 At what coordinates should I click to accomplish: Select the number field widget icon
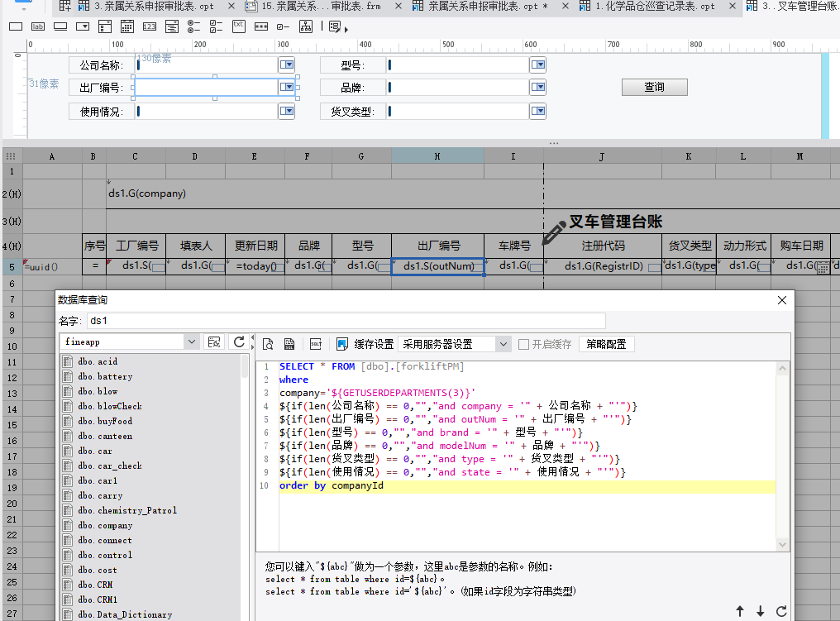(x=150, y=26)
